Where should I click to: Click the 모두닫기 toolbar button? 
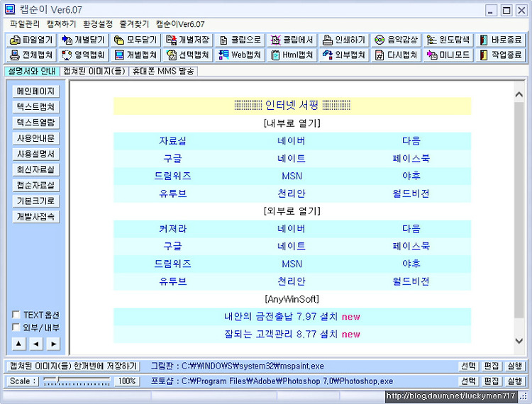[135, 40]
